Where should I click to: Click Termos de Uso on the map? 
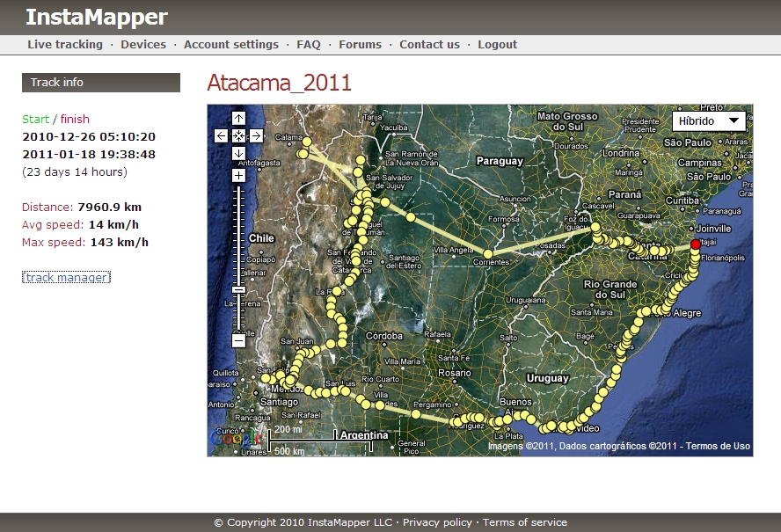(718, 447)
